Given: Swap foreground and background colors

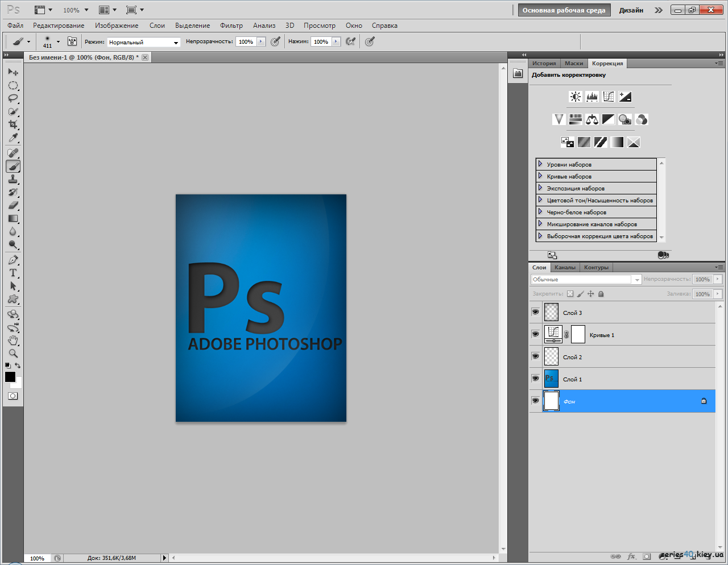Looking at the screenshot, I should click(18, 365).
